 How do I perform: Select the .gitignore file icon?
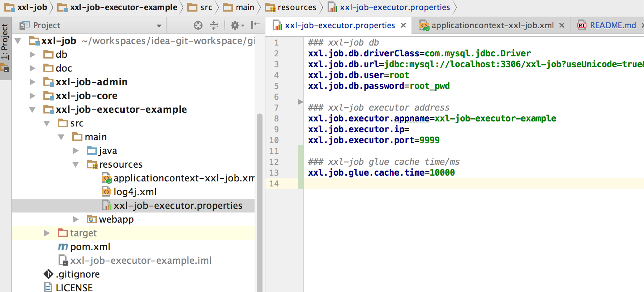coord(48,274)
